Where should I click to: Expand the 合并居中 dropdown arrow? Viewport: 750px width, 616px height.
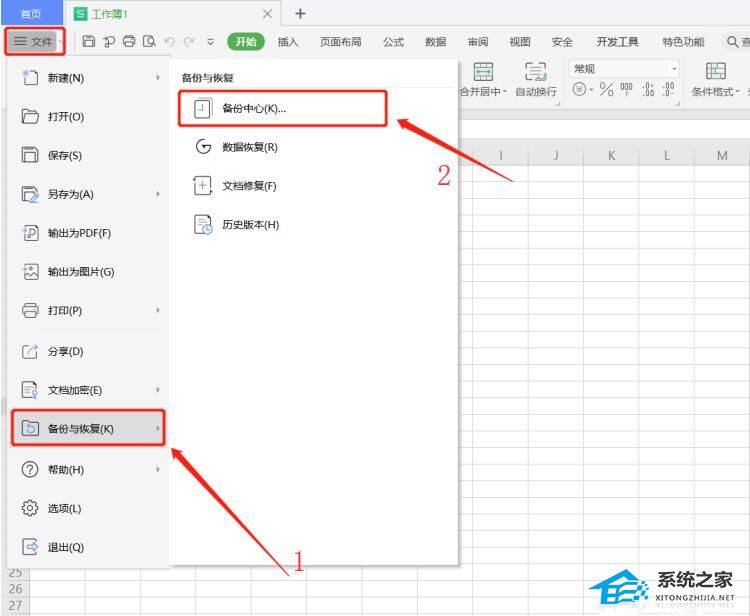505,91
